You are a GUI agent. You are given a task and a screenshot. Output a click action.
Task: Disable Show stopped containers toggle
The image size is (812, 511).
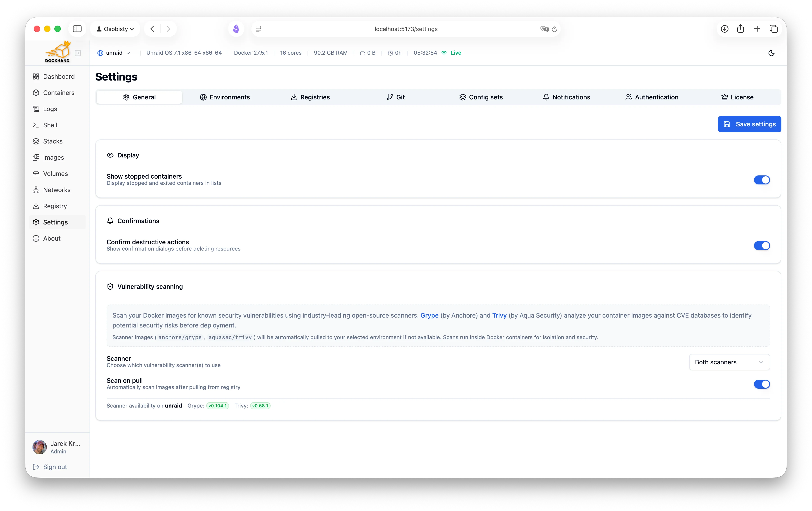coord(762,180)
